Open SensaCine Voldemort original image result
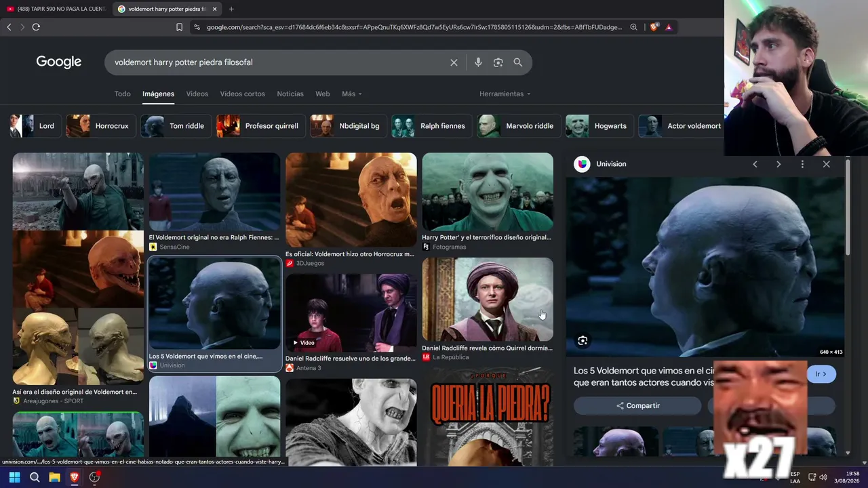Viewport: 868px width, 488px height. coord(214,192)
